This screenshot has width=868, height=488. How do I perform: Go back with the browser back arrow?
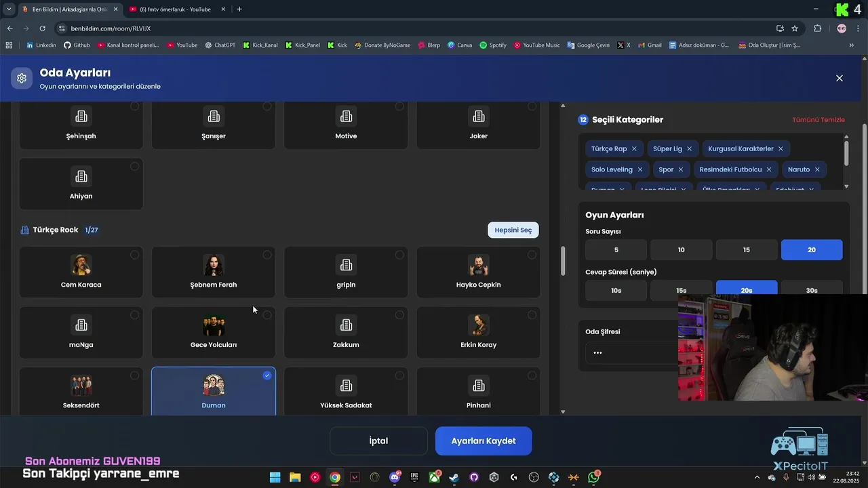click(9, 28)
